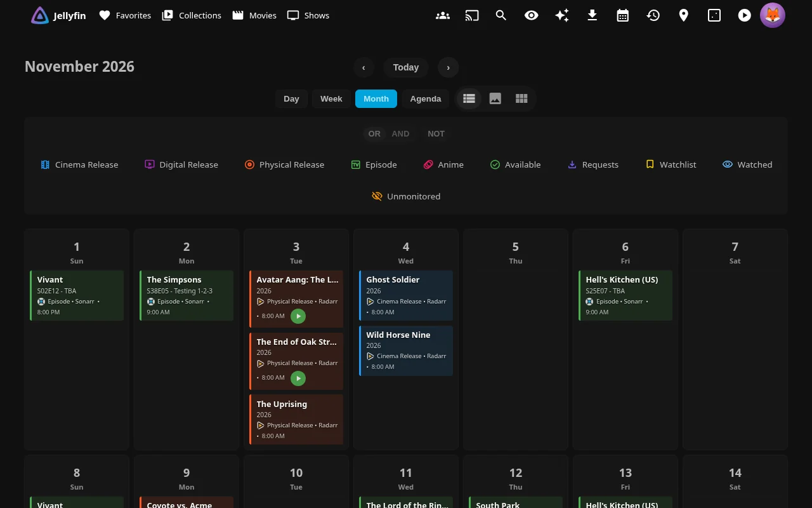812x508 pixels.
Task: Open Favorites in the top navigation
Action: (x=125, y=15)
